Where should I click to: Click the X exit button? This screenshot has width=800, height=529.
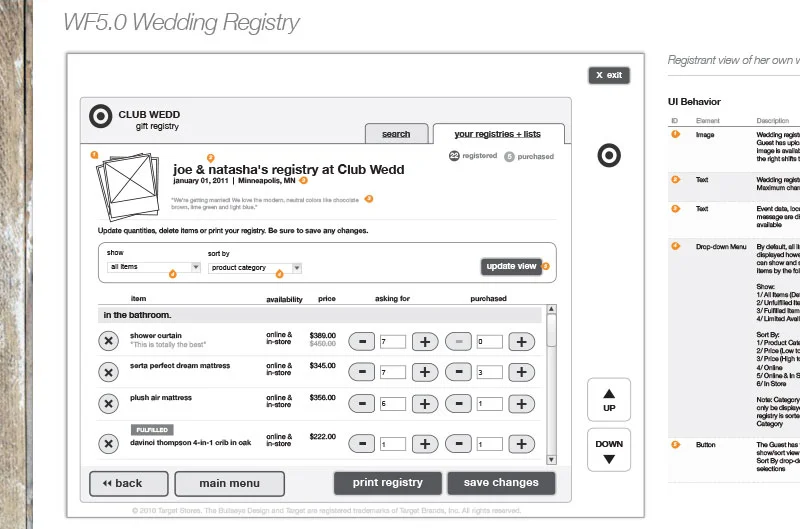point(609,75)
